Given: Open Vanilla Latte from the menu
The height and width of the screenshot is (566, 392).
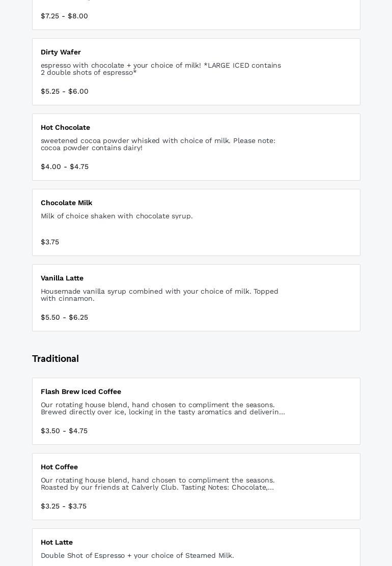Looking at the screenshot, I should click(62, 278).
